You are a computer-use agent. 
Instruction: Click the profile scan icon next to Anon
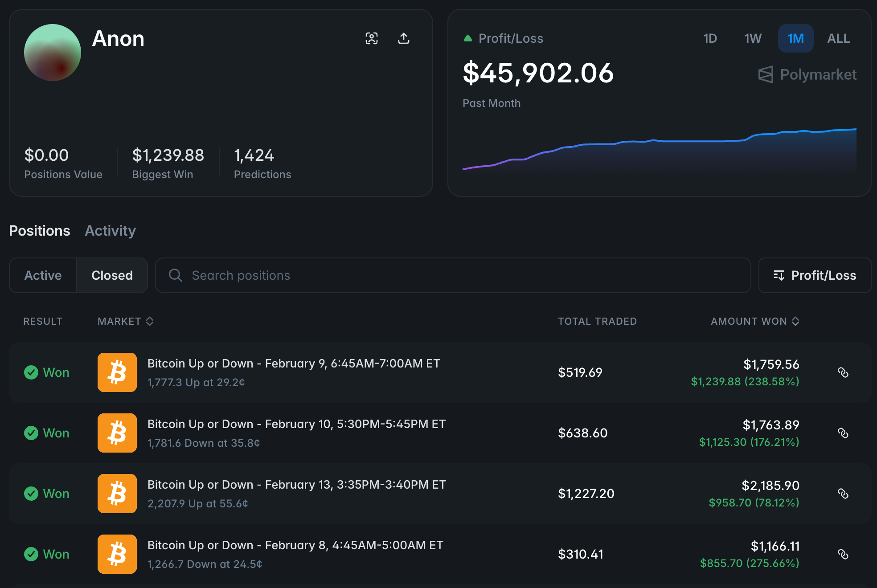371,38
